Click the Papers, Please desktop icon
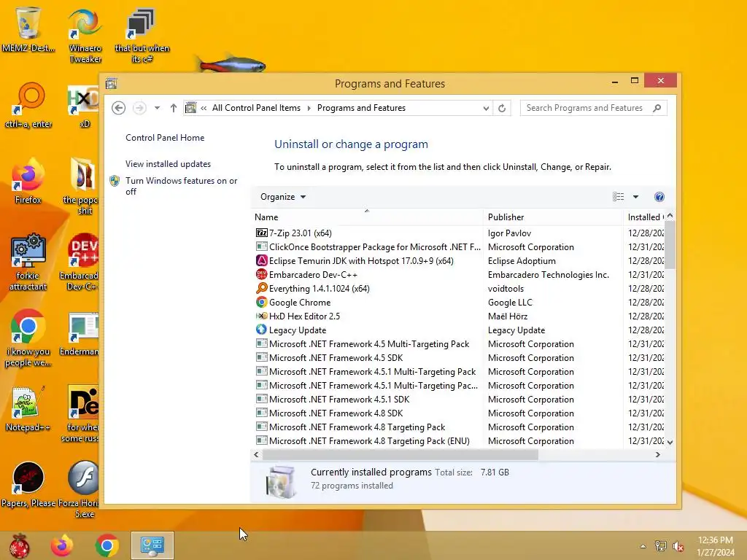The width and height of the screenshot is (747, 560). point(28,484)
